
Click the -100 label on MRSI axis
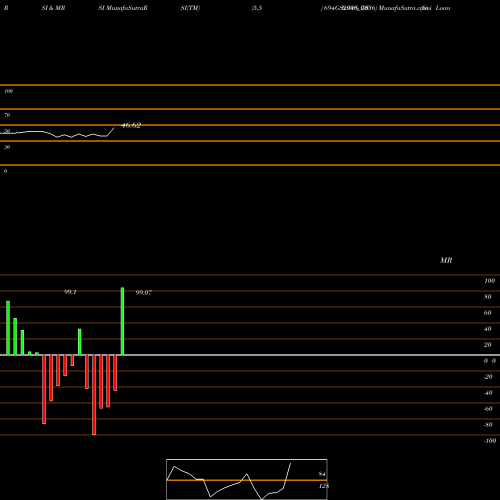pos(490,441)
